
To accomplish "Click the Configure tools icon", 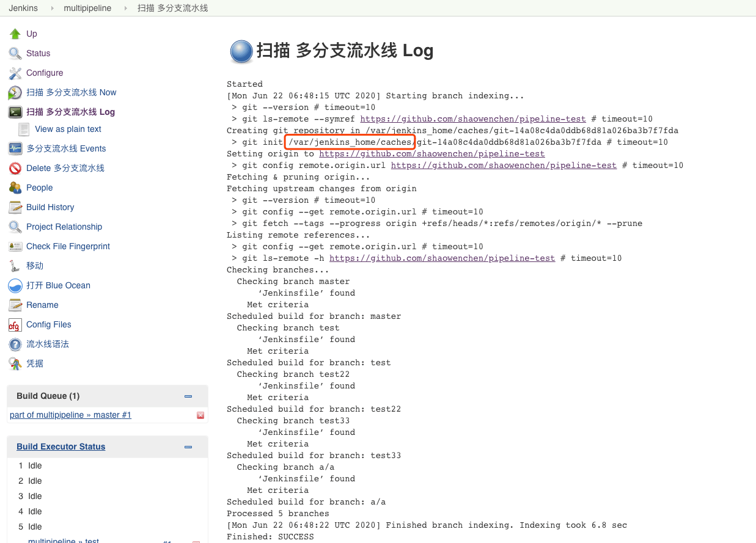I will tap(15, 73).
